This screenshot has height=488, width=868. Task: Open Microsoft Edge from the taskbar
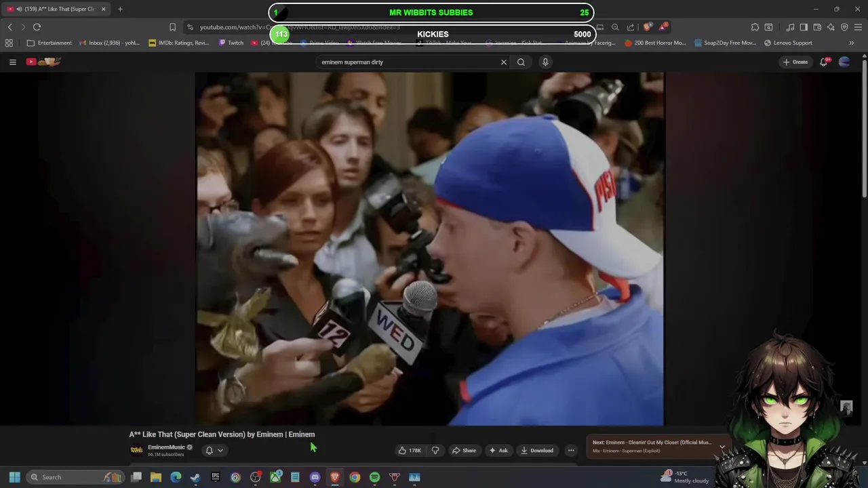tap(176, 477)
